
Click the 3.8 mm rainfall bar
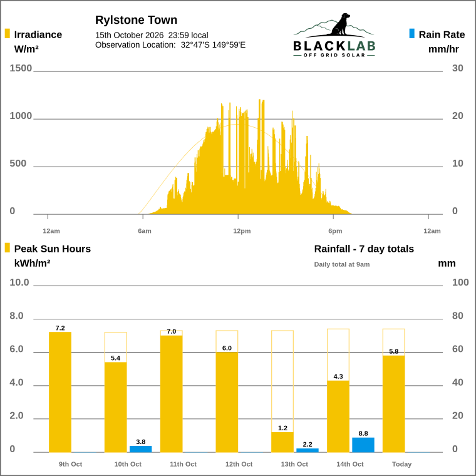(x=140, y=449)
